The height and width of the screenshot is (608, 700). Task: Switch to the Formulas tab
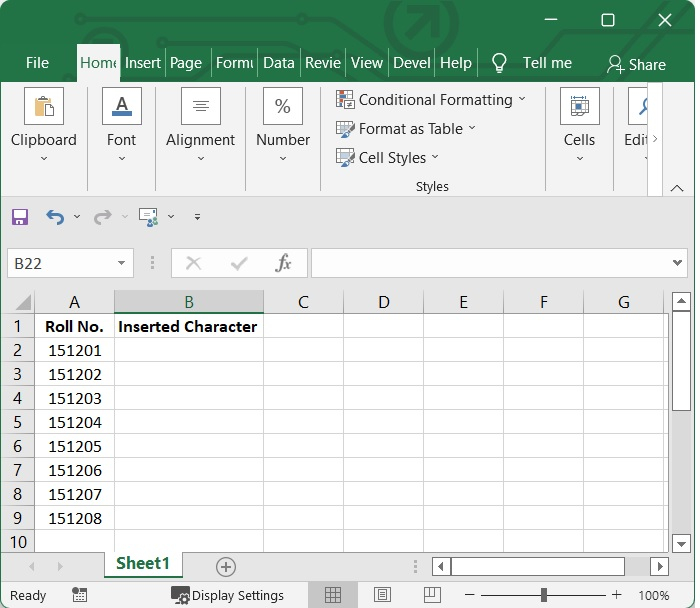(x=234, y=62)
